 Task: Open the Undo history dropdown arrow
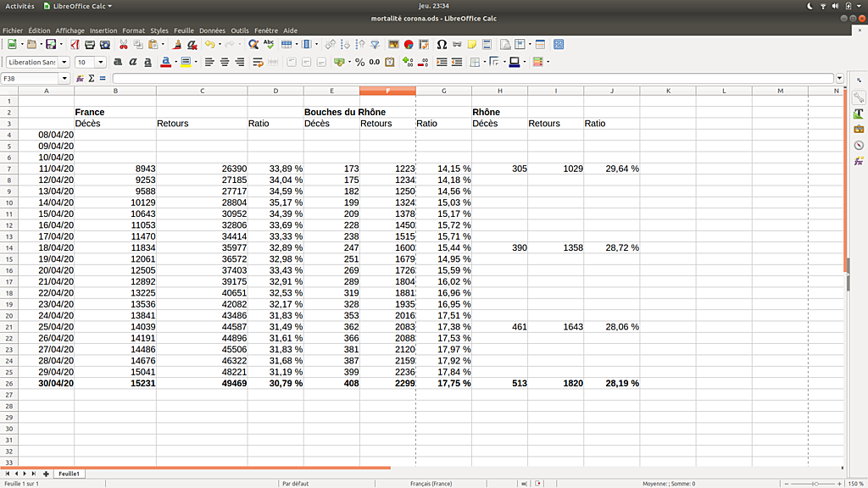[220, 44]
